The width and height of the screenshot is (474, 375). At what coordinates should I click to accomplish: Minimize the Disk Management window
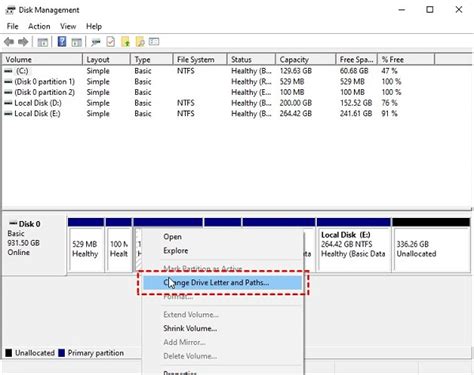402,10
